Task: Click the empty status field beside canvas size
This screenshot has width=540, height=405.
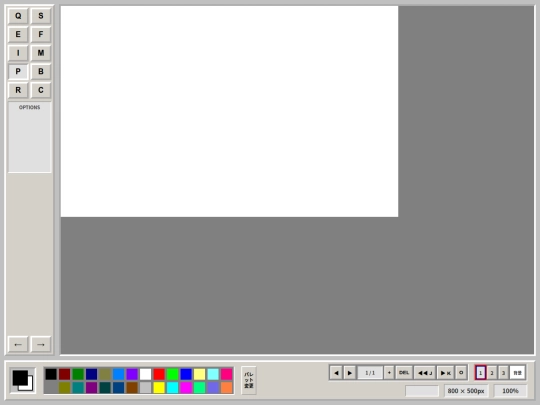Action: click(x=422, y=391)
